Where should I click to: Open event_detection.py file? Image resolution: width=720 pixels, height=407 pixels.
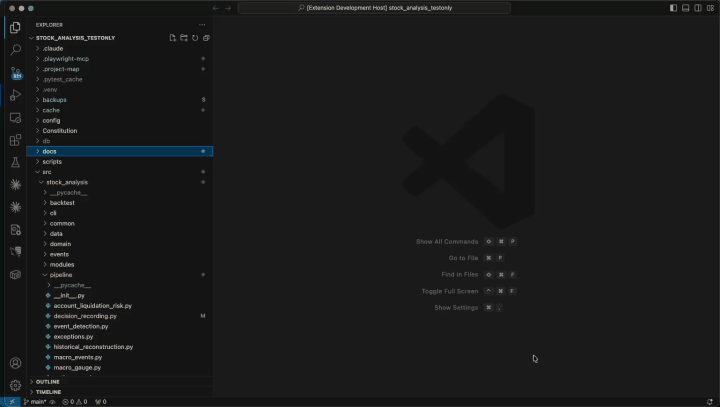[119, 326]
